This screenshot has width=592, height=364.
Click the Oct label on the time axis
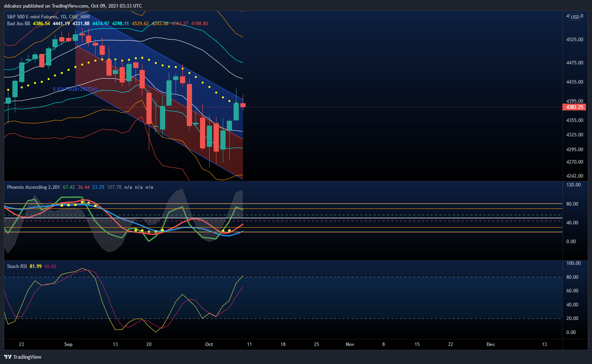(209, 344)
